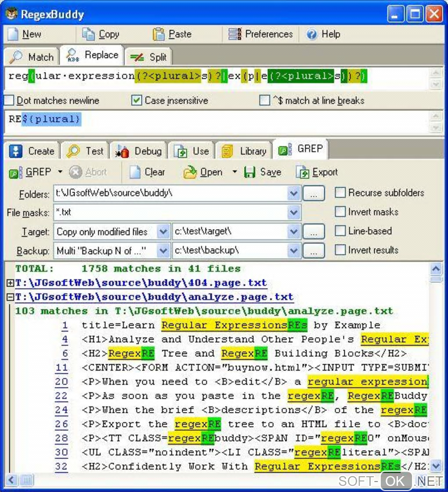The height and width of the screenshot is (492, 448).
Task: Select the GREP tab
Action: pyautogui.click(x=300, y=149)
